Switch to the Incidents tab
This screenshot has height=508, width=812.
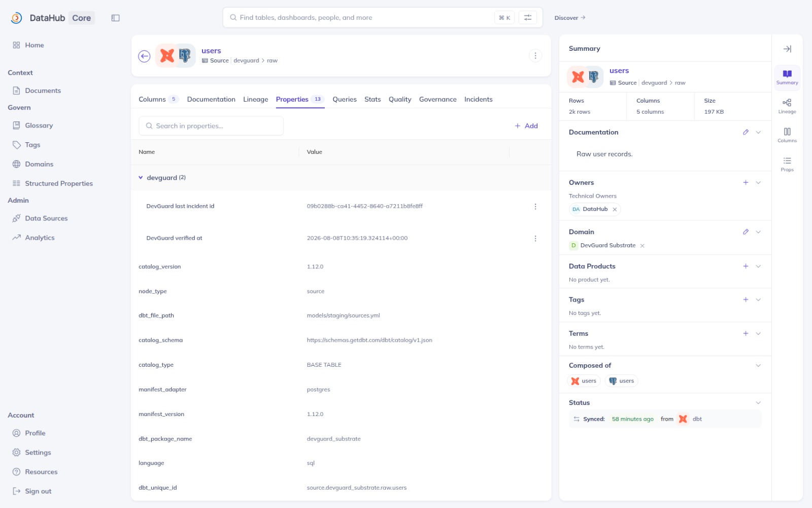tap(479, 99)
